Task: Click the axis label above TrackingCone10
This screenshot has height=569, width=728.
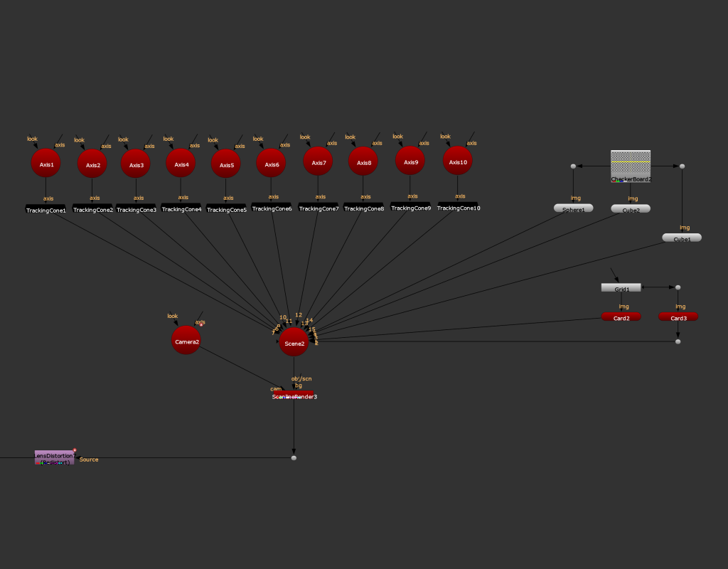Action: coord(460,196)
